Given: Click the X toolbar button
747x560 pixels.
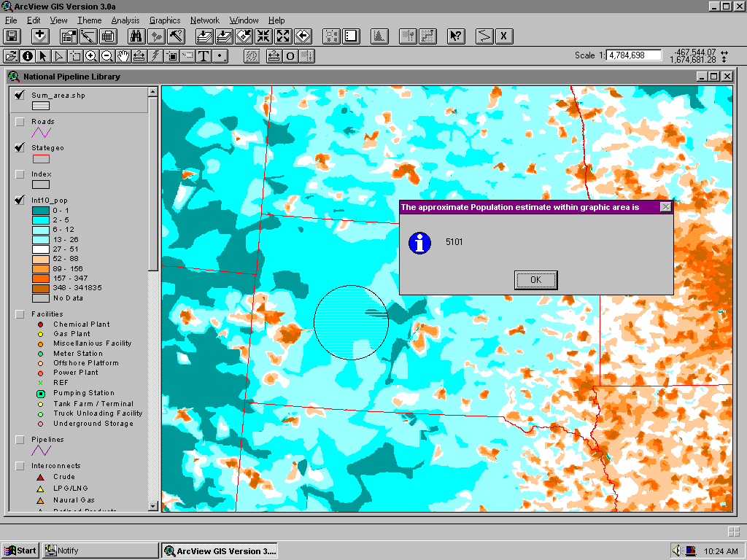Looking at the screenshot, I should tap(503, 36).
